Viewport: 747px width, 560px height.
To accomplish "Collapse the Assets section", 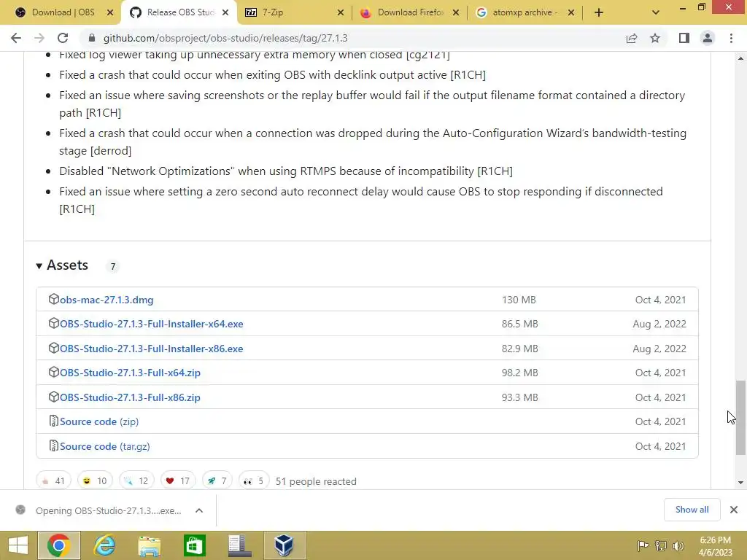I will coord(63,265).
